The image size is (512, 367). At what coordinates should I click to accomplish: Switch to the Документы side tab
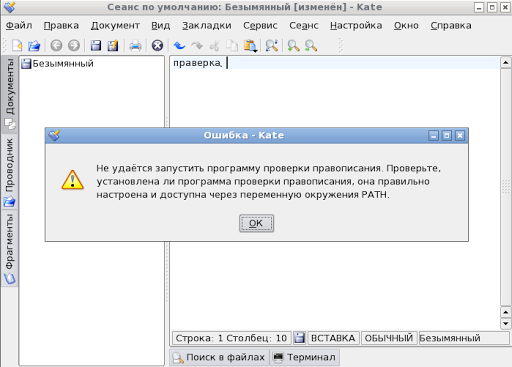(x=10, y=94)
